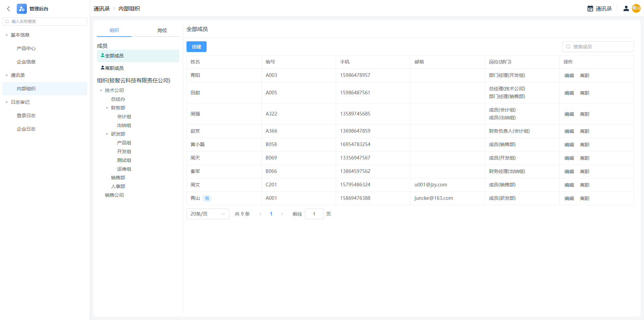
Task: Click 离职 for member 赵芳
Action: (584, 131)
